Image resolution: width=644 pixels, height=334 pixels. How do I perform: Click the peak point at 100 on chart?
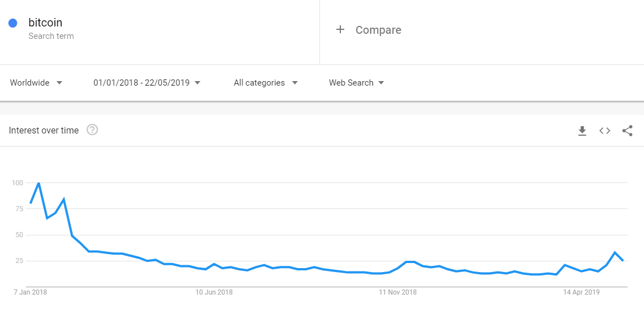tap(39, 183)
